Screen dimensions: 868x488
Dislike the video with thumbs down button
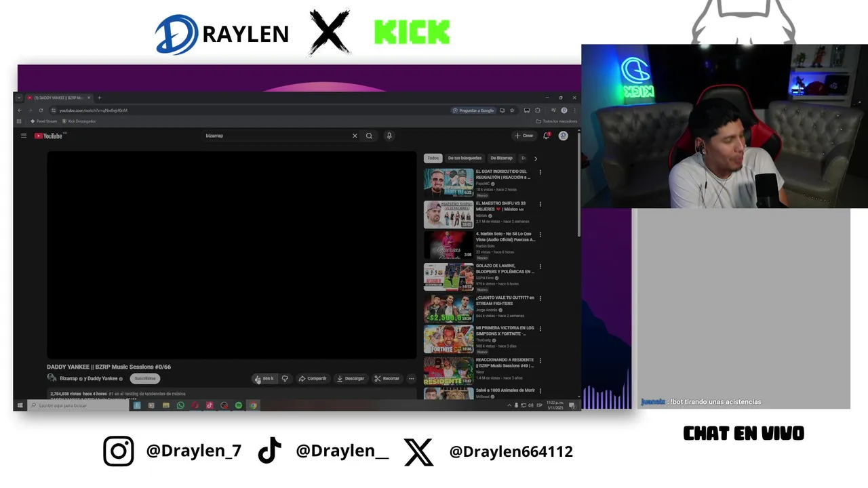(x=285, y=378)
